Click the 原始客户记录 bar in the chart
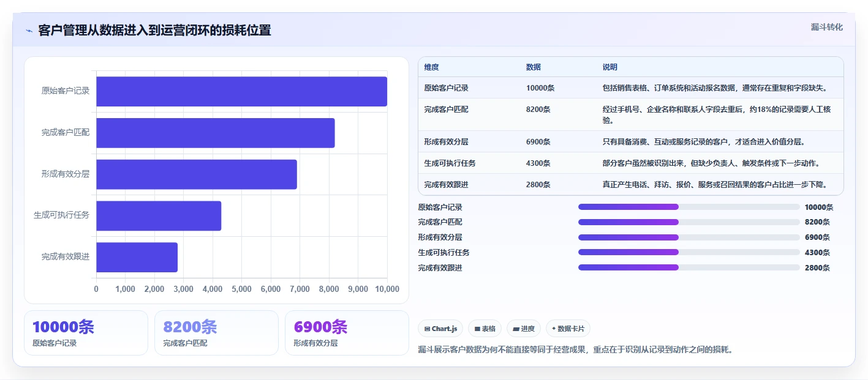 (241, 91)
